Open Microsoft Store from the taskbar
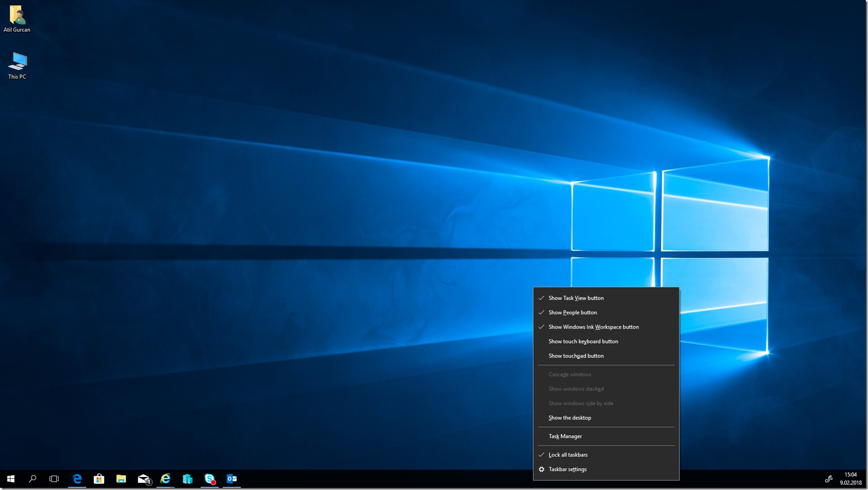868x490 pixels. point(99,479)
